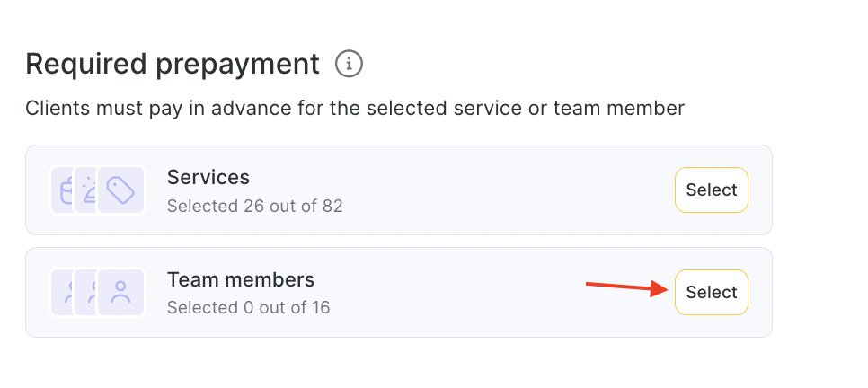Image resolution: width=868 pixels, height=388 pixels.
Task: Click the front person icon in Team members
Action: [x=120, y=293]
